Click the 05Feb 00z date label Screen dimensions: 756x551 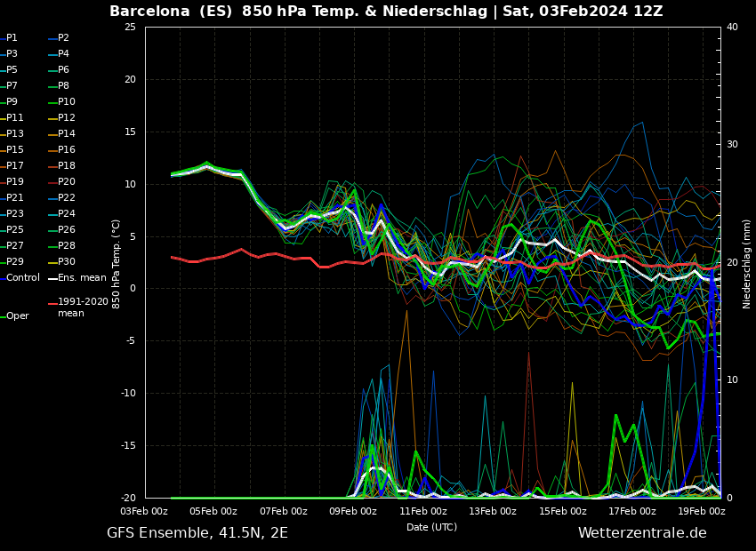213,511
